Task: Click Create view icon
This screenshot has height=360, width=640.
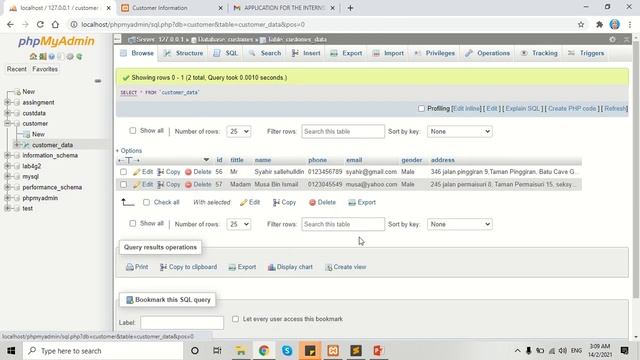Action: [329, 267]
